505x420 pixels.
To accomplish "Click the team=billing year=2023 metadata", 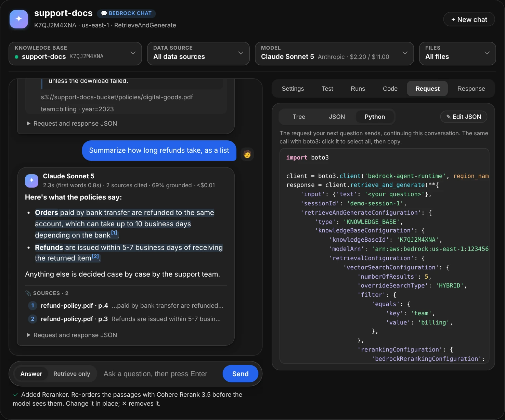I will pos(77,109).
